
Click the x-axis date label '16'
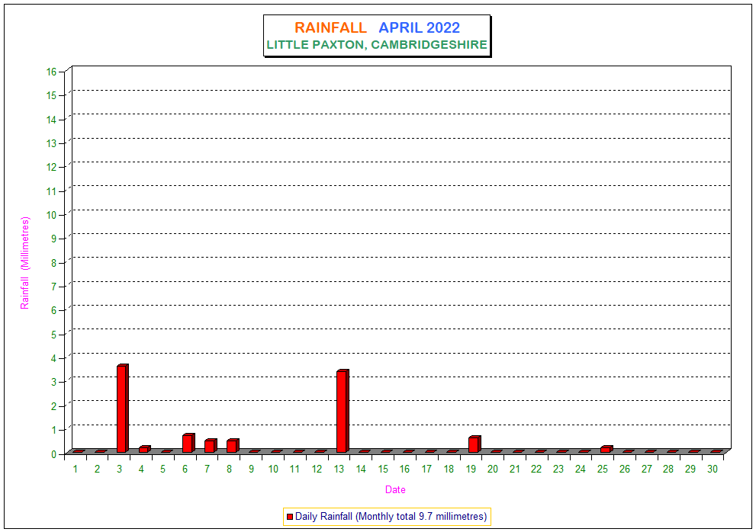pos(404,470)
